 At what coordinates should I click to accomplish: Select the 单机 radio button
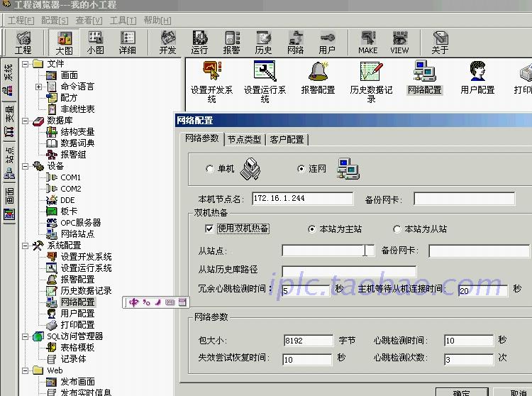tap(209, 169)
